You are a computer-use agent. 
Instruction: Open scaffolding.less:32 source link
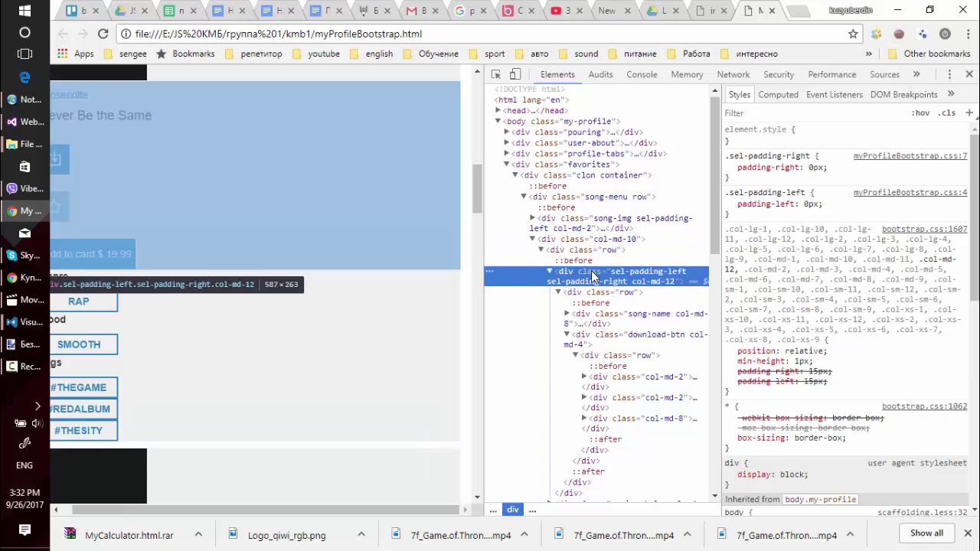[x=923, y=513]
